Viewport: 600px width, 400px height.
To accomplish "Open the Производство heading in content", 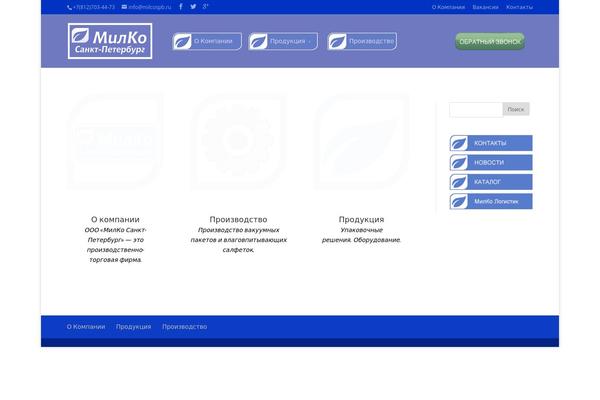I will pos(238,219).
